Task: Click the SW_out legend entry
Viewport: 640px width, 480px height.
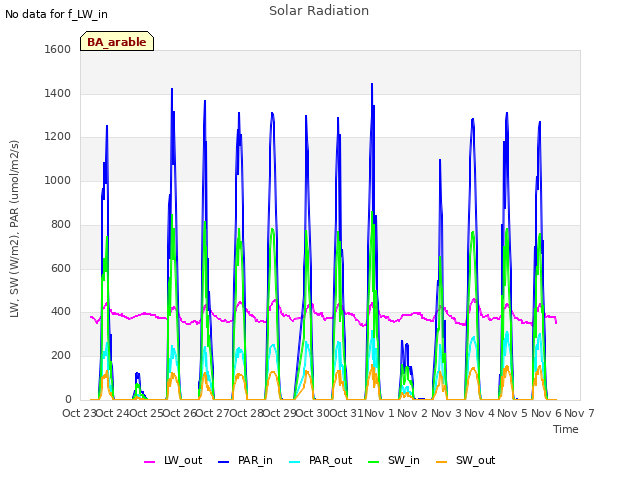Action: tap(465, 460)
